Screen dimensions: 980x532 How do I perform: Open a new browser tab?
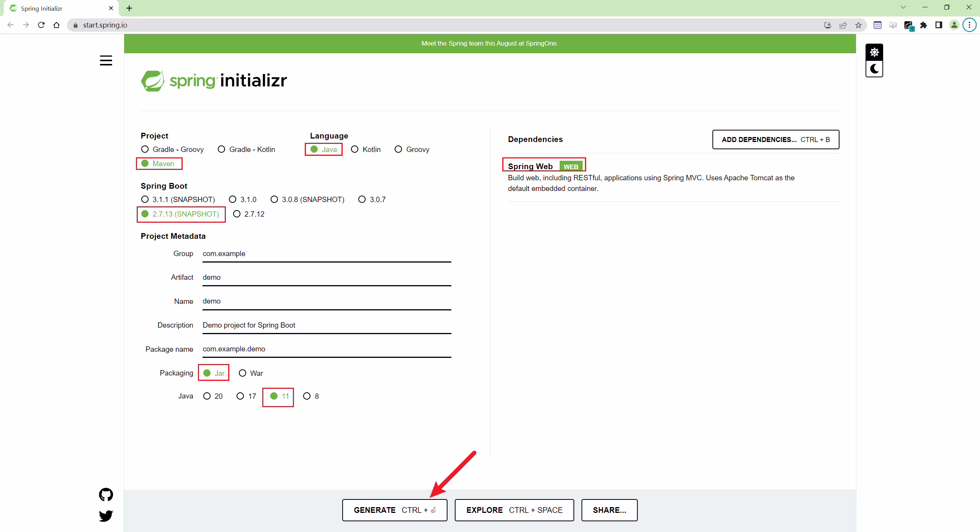(129, 8)
